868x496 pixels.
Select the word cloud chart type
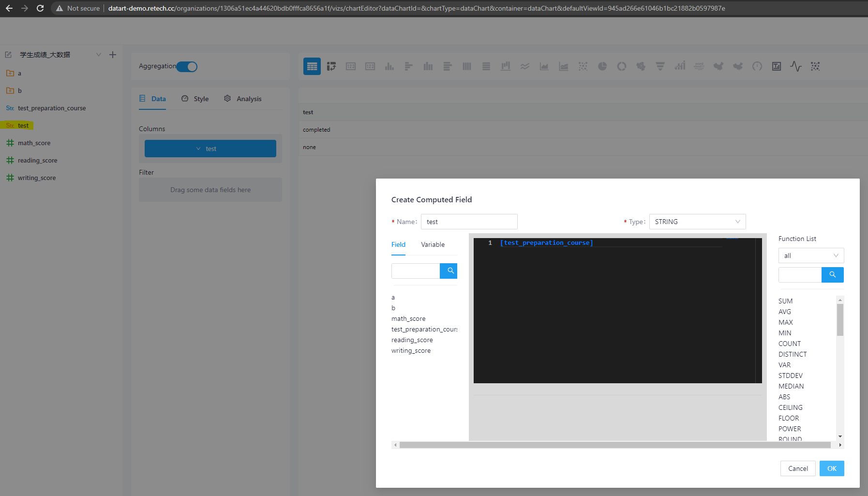pos(699,66)
